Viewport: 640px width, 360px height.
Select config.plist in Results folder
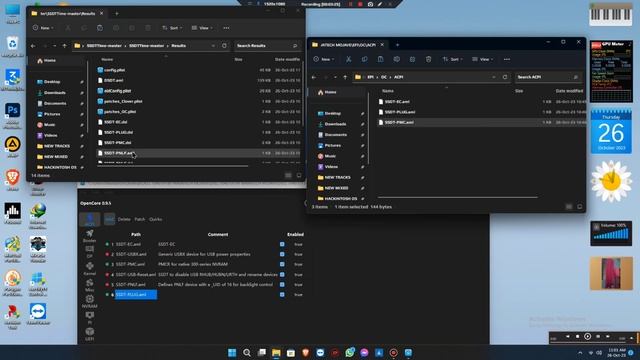pos(114,70)
